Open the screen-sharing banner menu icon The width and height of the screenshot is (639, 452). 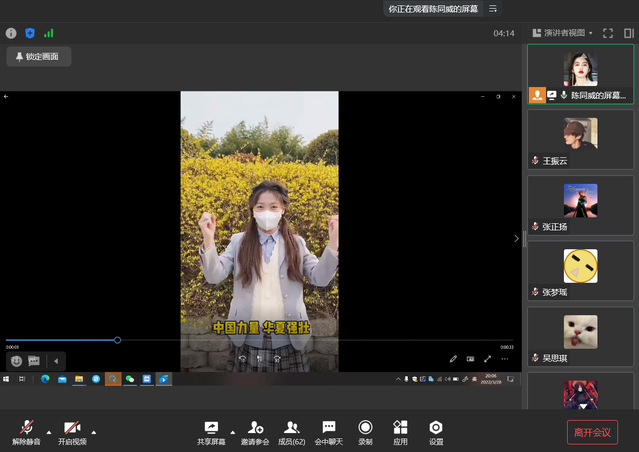point(492,8)
